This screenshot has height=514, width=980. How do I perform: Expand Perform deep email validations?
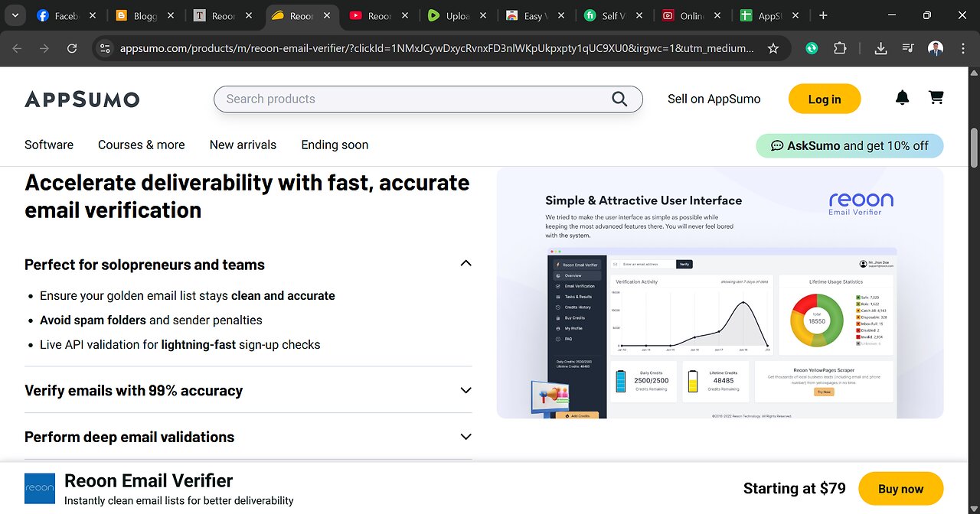[x=465, y=437]
